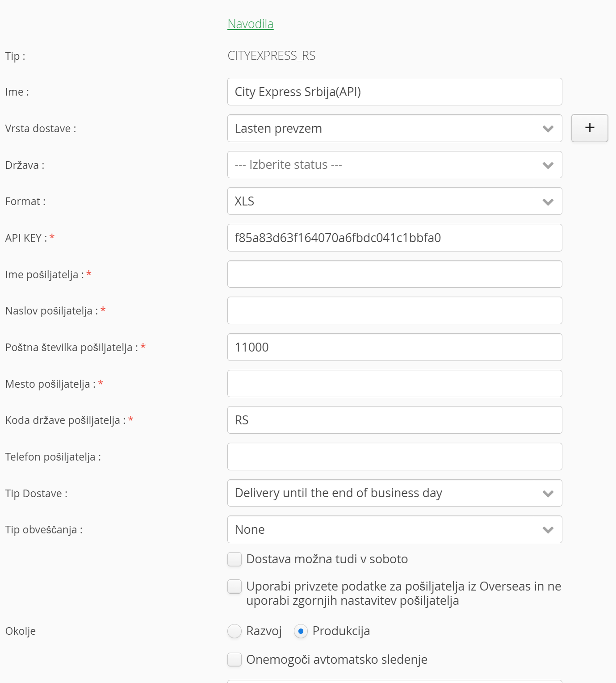Toggle Onemogoči avtomatsko sledenje checkbox
This screenshot has height=683, width=616.
235,659
